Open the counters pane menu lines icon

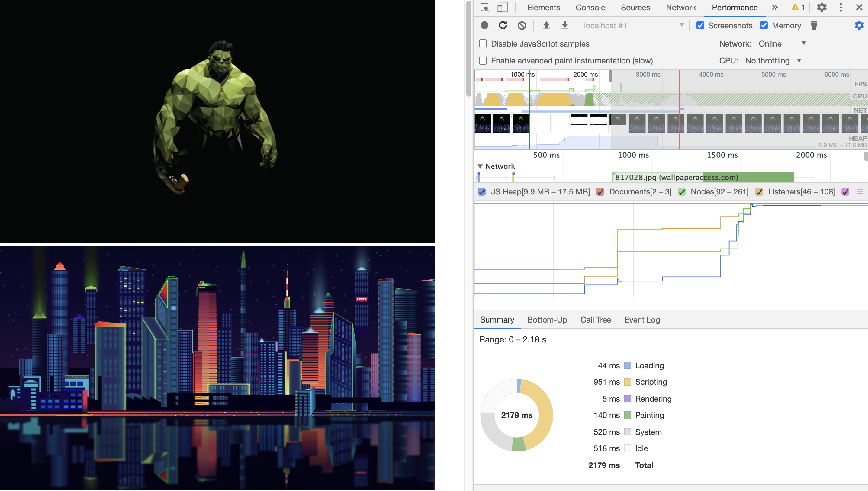click(x=860, y=191)
